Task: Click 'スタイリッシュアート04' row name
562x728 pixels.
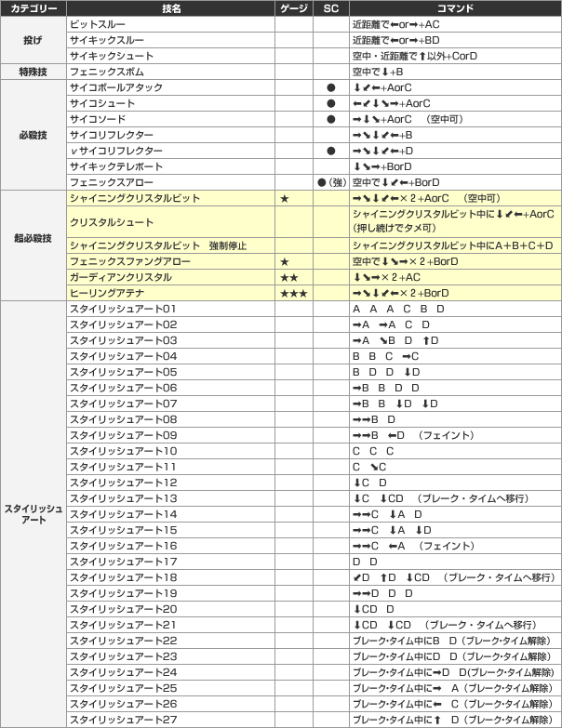Action: (123, 356)
